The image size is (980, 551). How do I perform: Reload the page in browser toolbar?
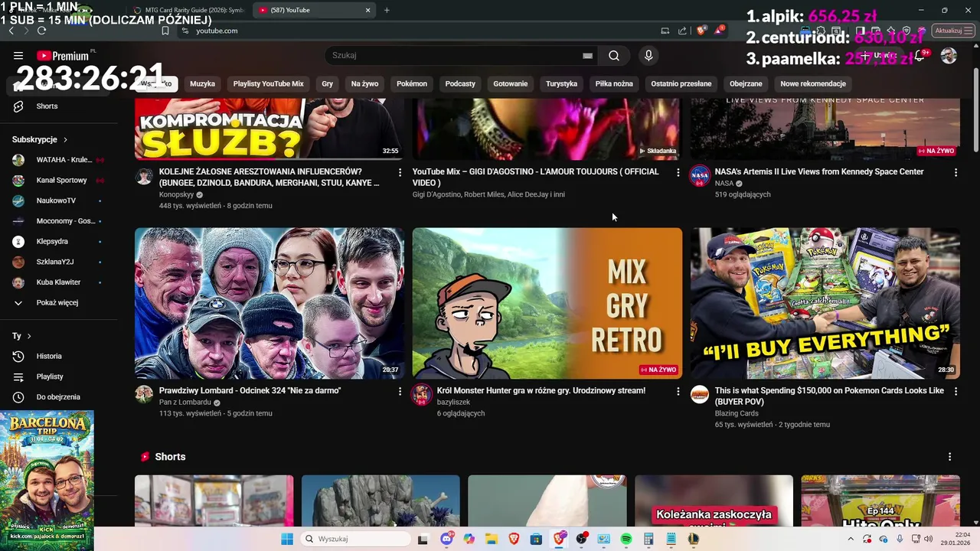click(41, 31)
